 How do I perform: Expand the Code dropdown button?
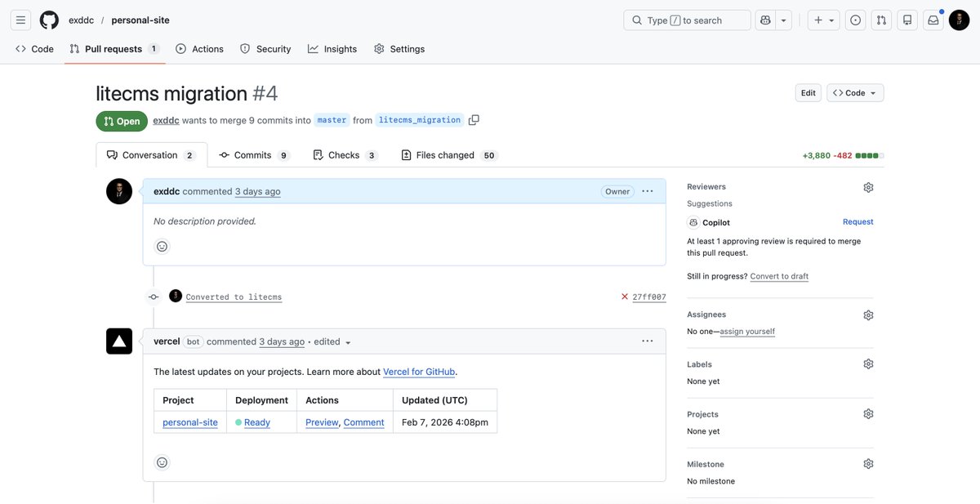tap(855, 93)
